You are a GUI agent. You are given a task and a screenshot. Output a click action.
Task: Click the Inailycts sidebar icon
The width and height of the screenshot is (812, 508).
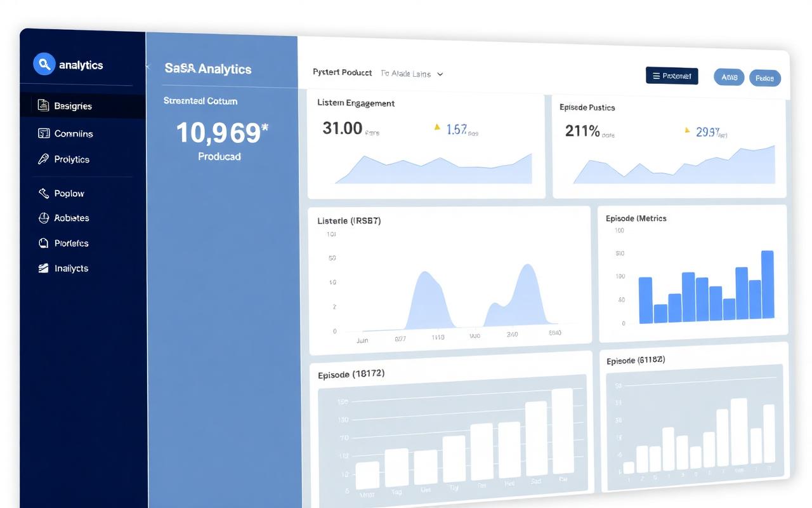[43, 268]
